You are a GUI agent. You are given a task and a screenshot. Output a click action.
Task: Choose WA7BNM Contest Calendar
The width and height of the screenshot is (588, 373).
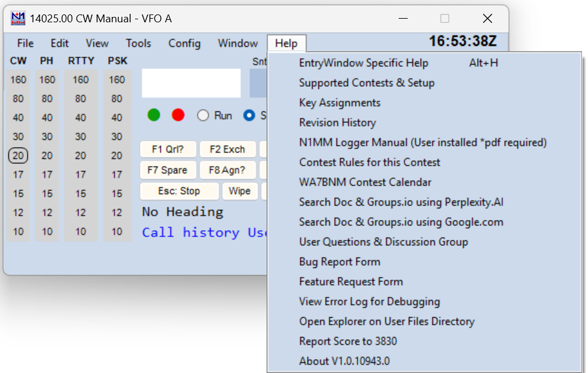[x=365, y=182]
